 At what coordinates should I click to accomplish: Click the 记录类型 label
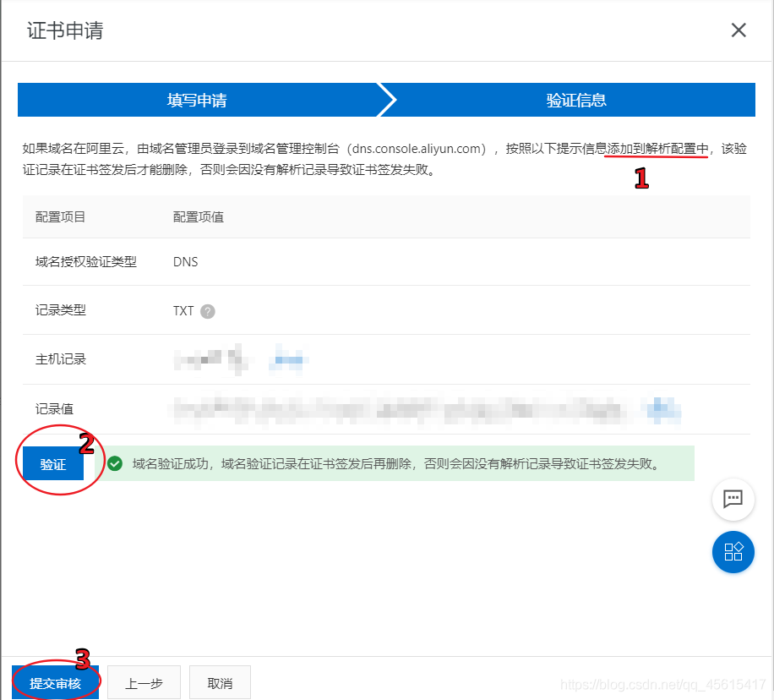pyautogui.click(x=61, y=310)
